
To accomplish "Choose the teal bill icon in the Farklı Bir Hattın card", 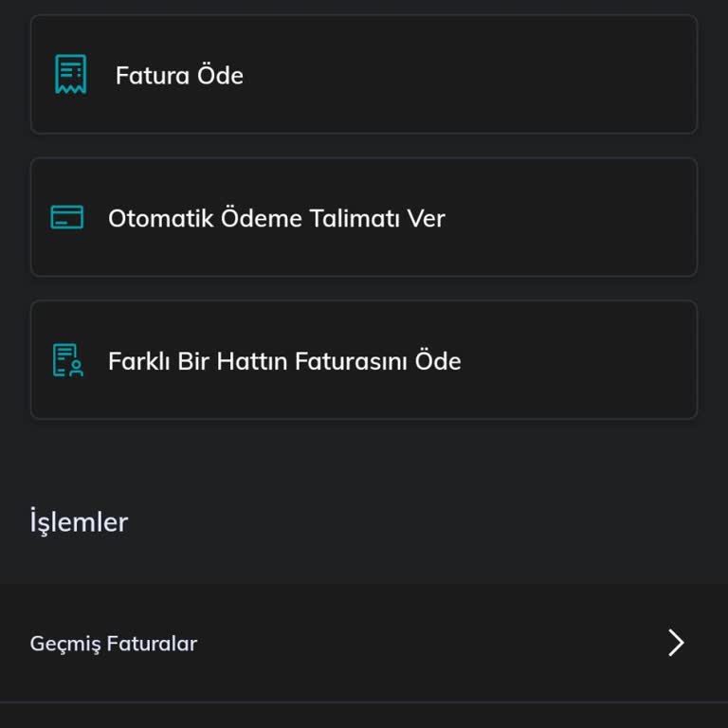I will pyautogui.click(x=67, y=361).
